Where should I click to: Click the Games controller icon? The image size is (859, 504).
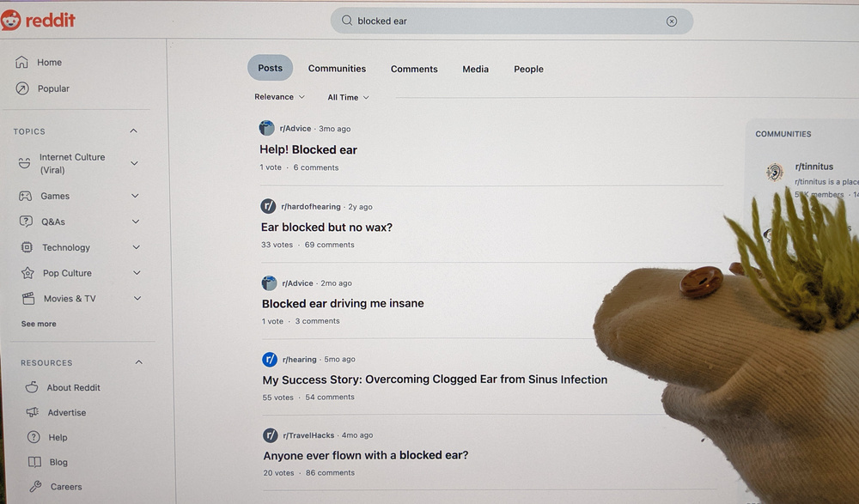[25, 196]
